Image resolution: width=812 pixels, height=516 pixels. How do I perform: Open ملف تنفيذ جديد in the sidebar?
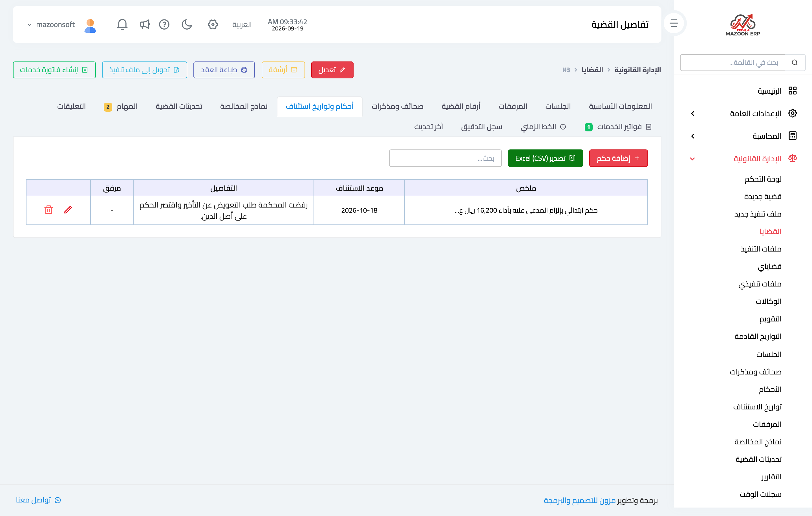click(x=758, y=214)
